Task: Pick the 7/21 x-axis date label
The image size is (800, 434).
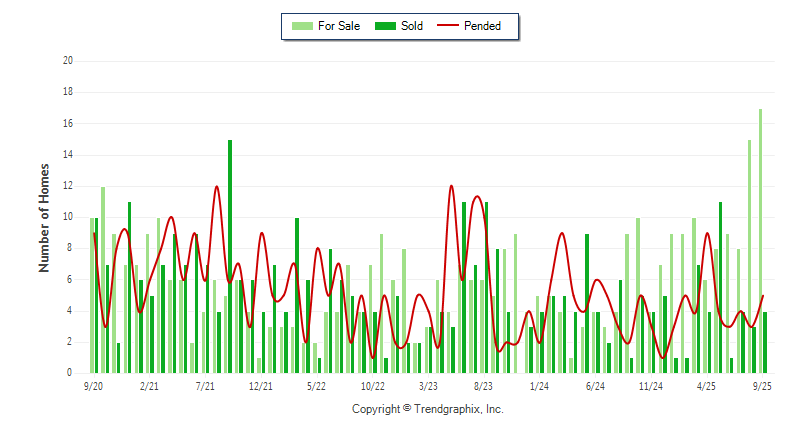Action: click(205, 385)
